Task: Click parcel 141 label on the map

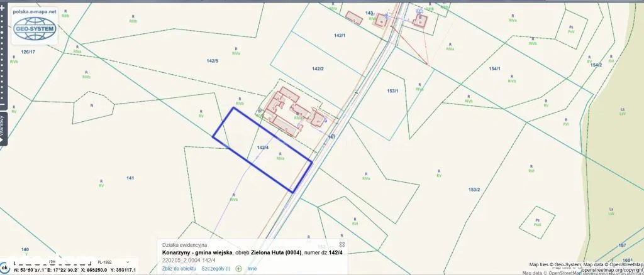Action: click(x=130, y=178)
